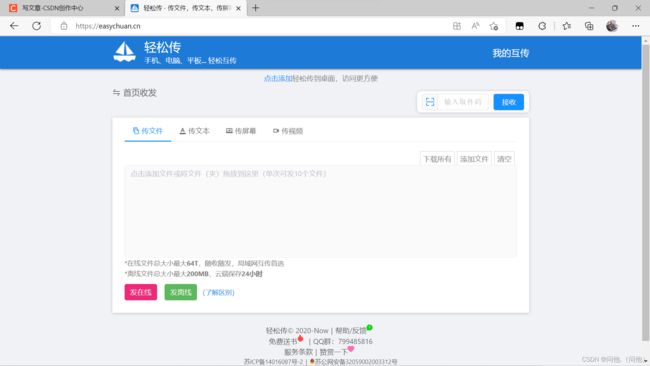Click the QQ群 number 799485816

point(355,342)
